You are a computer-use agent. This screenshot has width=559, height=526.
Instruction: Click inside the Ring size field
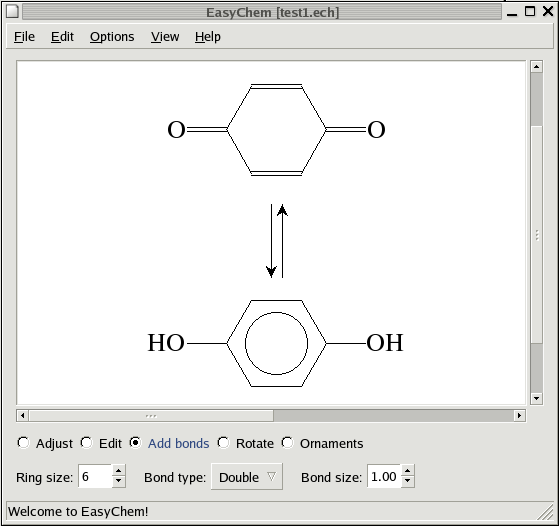click(x=95, y=476)
